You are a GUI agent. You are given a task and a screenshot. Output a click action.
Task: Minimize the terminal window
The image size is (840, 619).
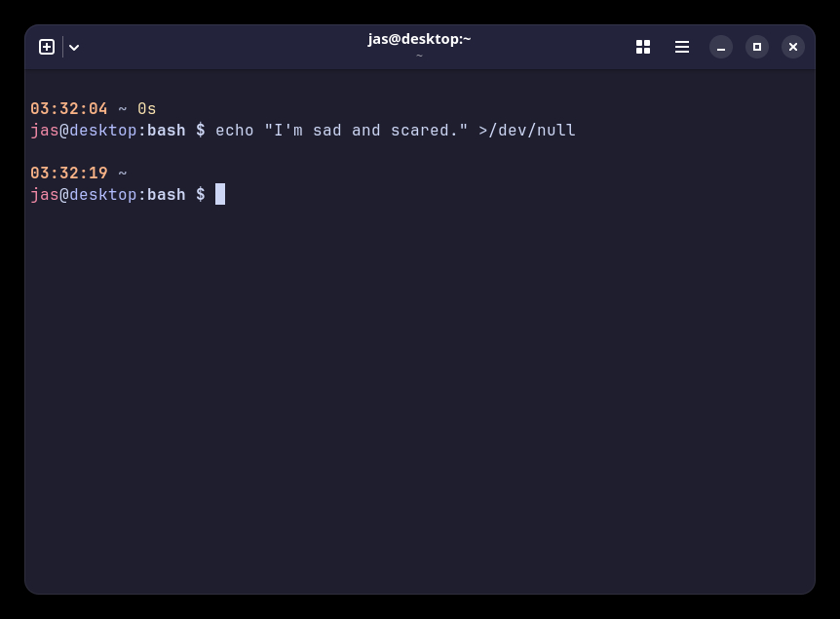(x=721, y=47)
